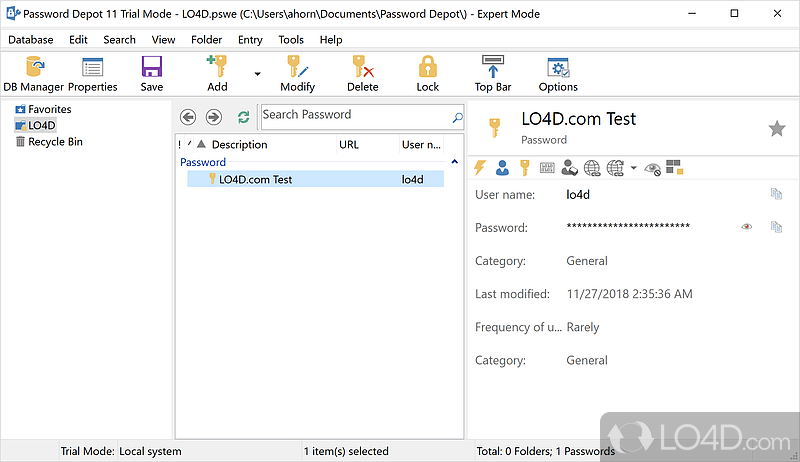This screenshot has height=462, width=800.
Task: Navigate back with the left arrow
Action: pos(188,117)
